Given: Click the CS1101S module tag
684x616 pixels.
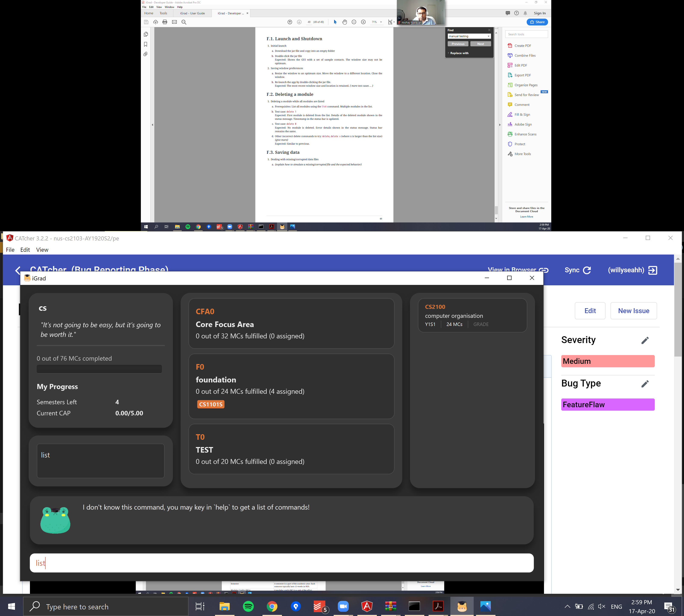Looking at the screenshot, I should 211,404.
